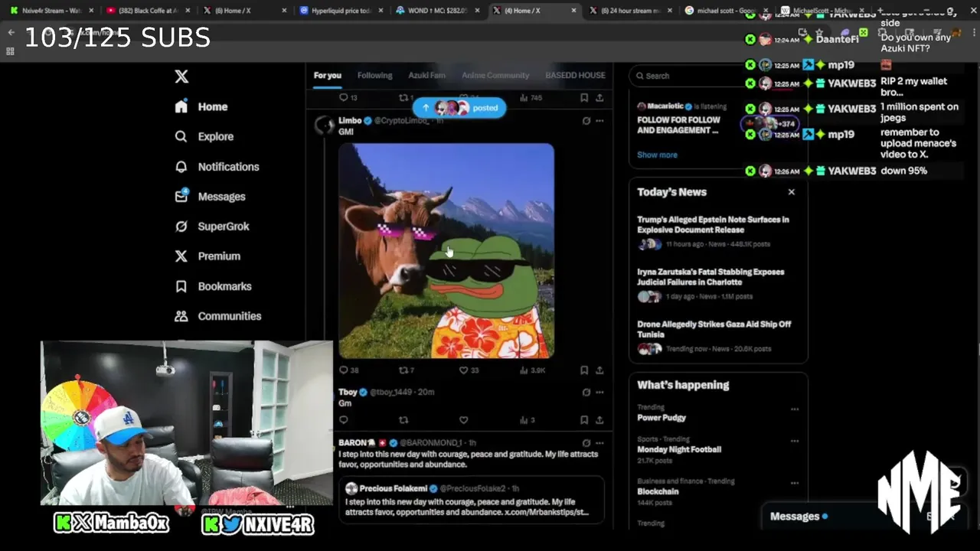This screenshot has width=980, height=551.
Task: View analytics on Limbo's post (3.9K views)
Action: point(532,370)
